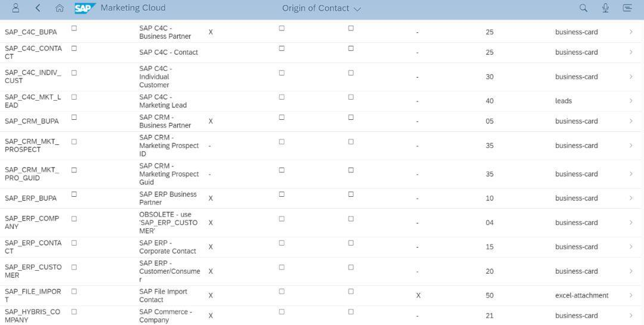Tick the first checkbox in SAP_FILE_IMPORT row
Image resolution: width=644 pixels, height=325 pixels.
coord(74,291)
